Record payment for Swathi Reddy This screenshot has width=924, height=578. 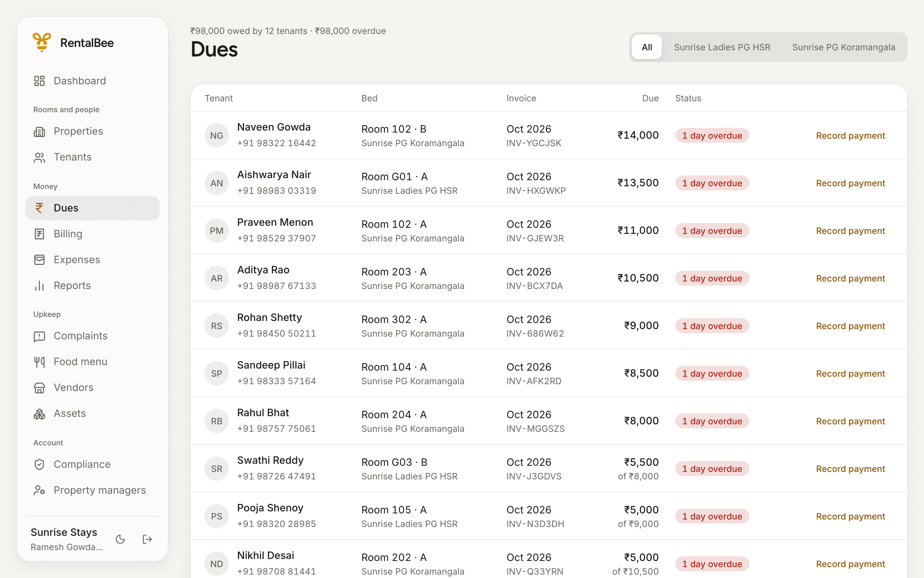pyautogui.click(x=850, y=469)
